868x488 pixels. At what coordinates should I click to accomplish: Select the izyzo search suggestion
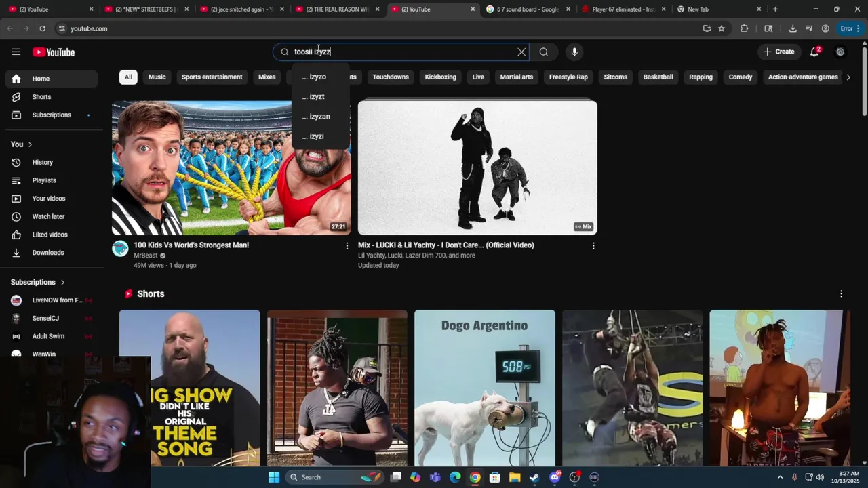[321, 77]
